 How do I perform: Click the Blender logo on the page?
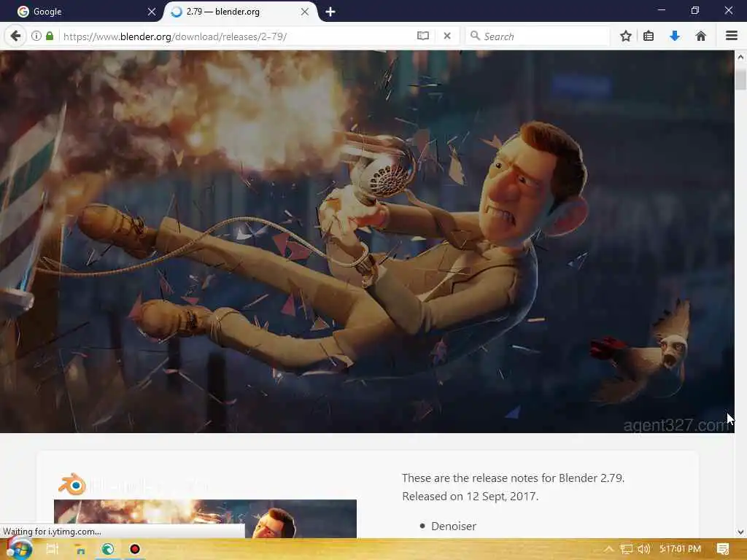point(72,485)
